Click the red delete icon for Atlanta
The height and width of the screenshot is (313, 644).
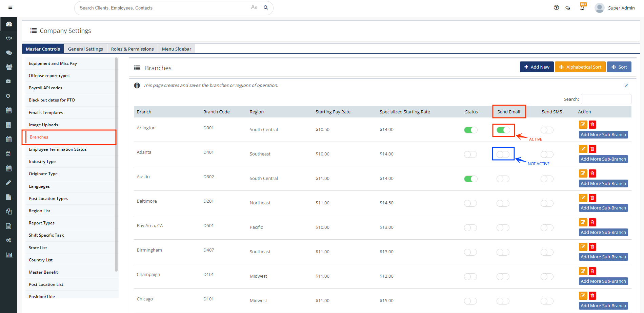pos(592,149)
